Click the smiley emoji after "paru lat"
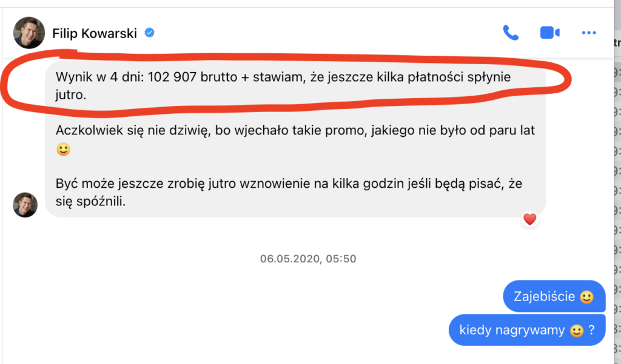Viewport: 621px width, 364px height. tap(63, 149)
